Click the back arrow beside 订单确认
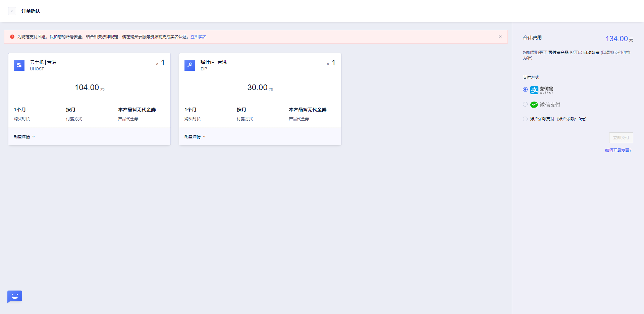The height and width of the screenshot is (314, 644). coord(12,11)
